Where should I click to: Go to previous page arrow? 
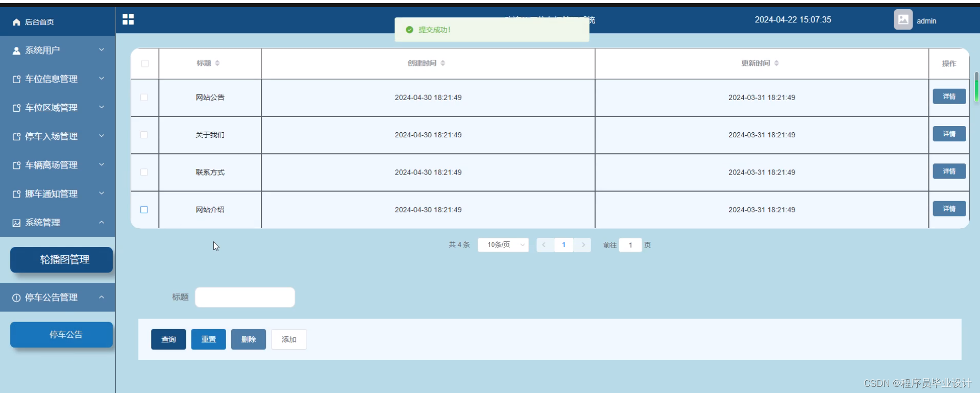(x=544, y=245)
